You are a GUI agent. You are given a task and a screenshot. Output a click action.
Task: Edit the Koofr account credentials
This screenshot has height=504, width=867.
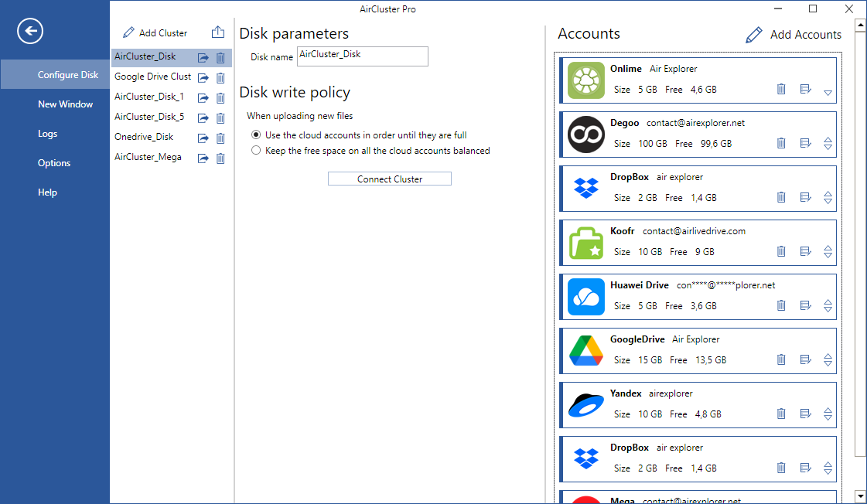804,250
